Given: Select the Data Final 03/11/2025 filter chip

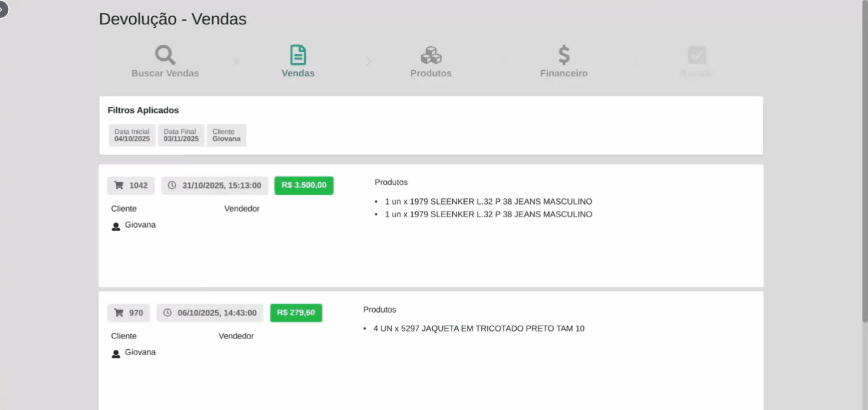Looking at the screenshot, I should pyautogui.click(x=181, y=135).
